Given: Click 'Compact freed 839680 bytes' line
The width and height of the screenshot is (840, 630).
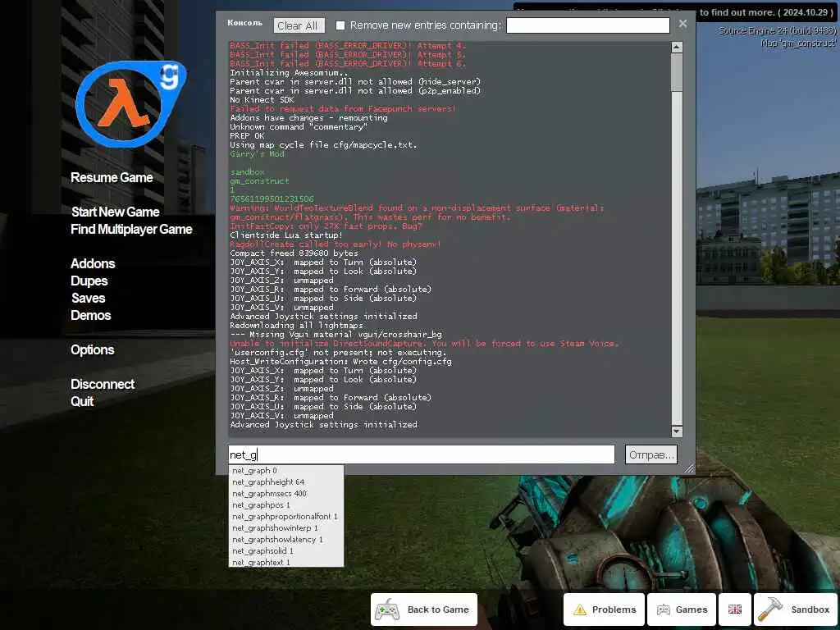Looking at the screenshot, I should tap(294, 253).
